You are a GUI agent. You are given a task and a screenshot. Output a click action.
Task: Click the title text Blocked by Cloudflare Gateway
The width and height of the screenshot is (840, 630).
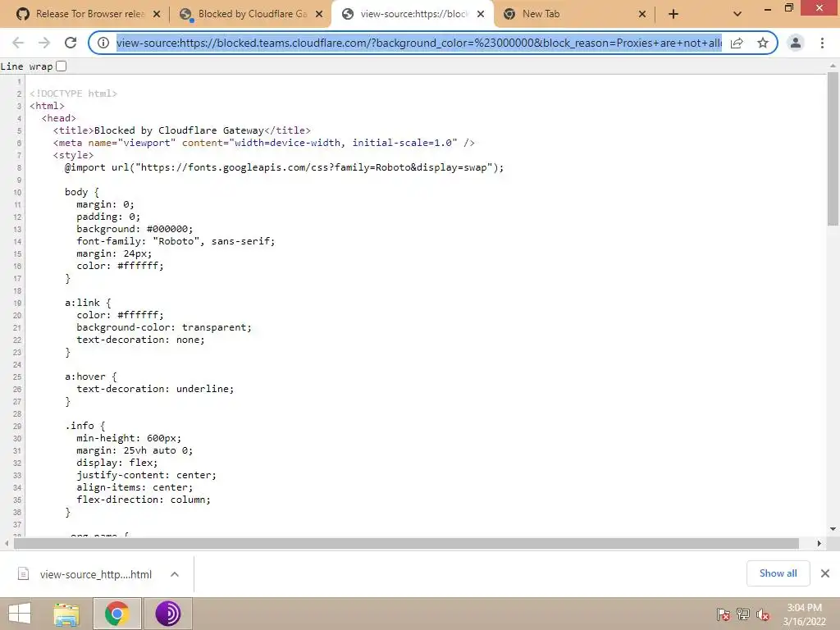[179, 130]
